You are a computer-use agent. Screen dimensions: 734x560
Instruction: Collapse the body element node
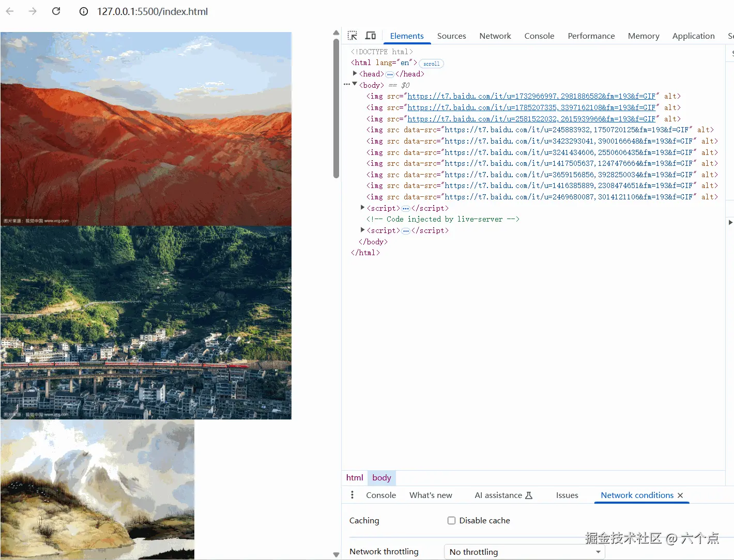[x=355, y=84]
